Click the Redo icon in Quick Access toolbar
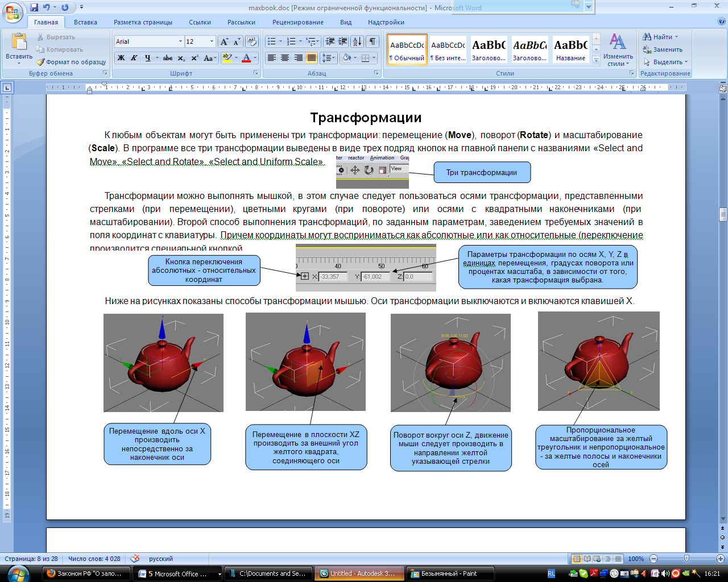 coord(65,7)
